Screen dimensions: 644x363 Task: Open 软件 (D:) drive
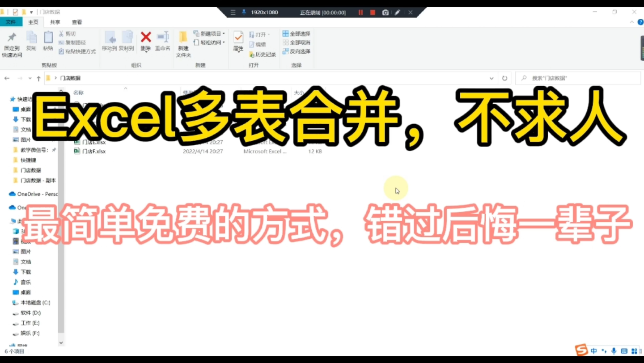tap(27, 313)
